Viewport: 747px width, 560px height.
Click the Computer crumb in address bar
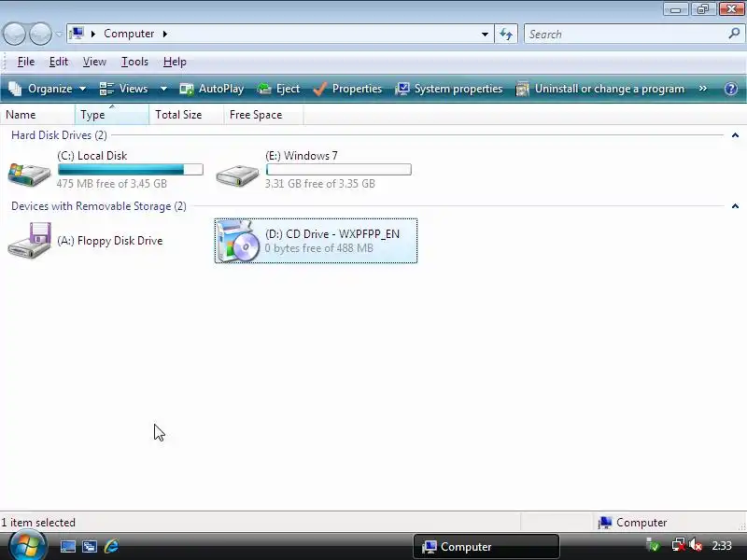point(129,34)
